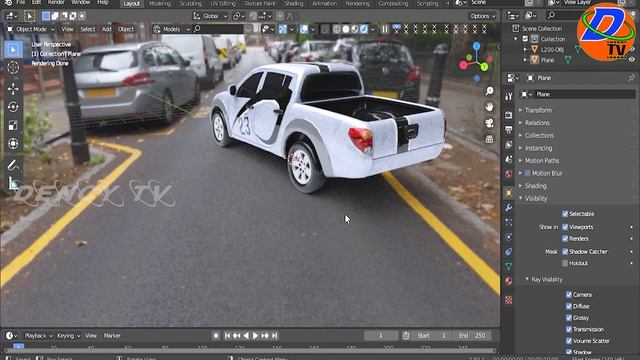Activate the Scale tool

click(13, 125)
